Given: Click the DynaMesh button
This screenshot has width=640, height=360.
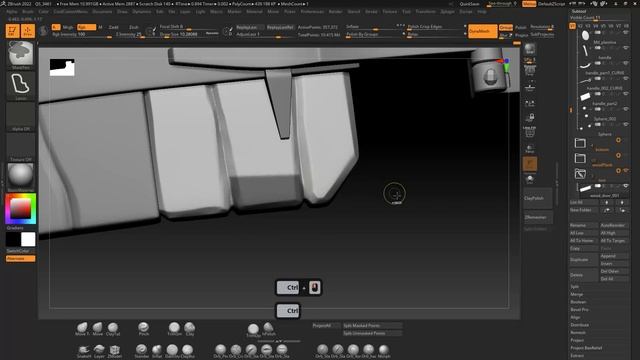Looking at the screenshot, I should coord(482,31).
